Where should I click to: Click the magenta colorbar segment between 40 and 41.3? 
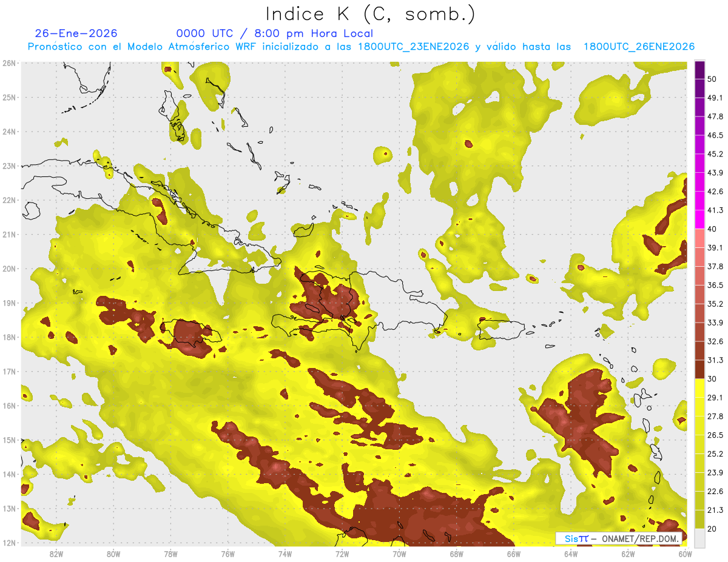point(699,219)
